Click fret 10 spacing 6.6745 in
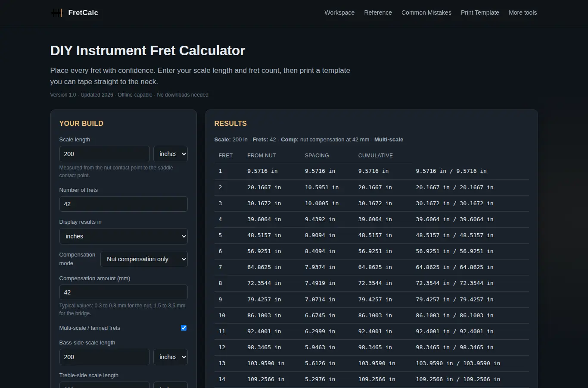Viewport: 588px width, 388px height. pos(320,316)
